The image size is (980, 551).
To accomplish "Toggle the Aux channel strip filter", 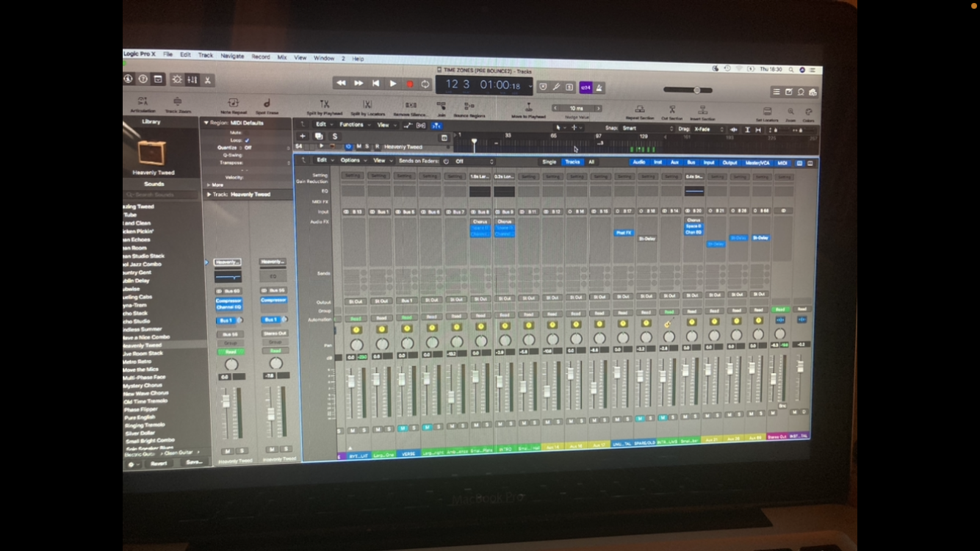I will (x=674, y=162).
